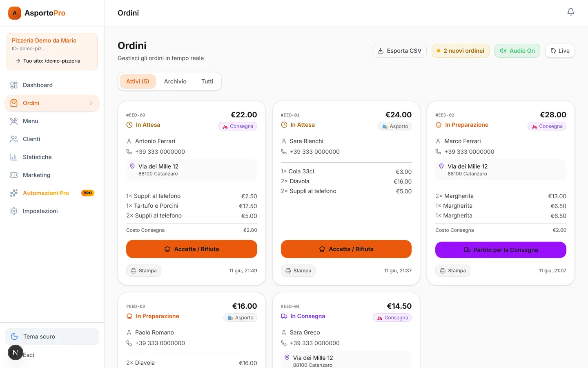Click the Automazioni Pro sparkle icon
Screen dimensions: 588x368
tap(14, 193)
